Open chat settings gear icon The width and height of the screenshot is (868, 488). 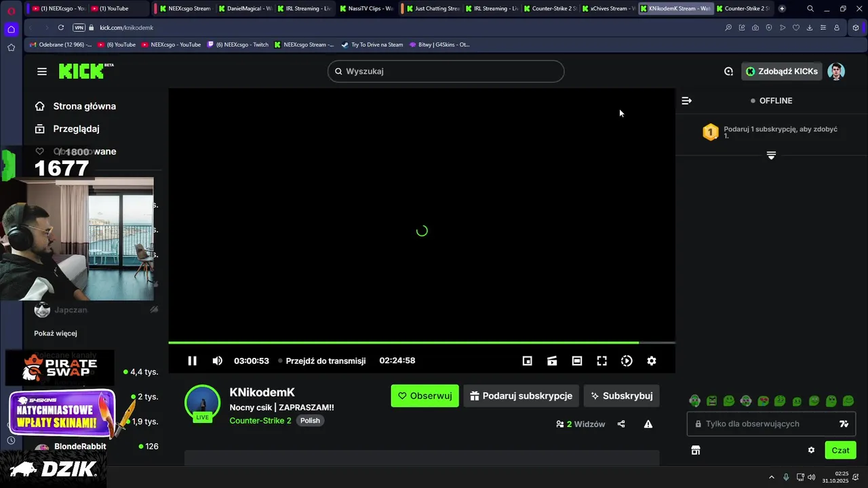tap(811, 450)
